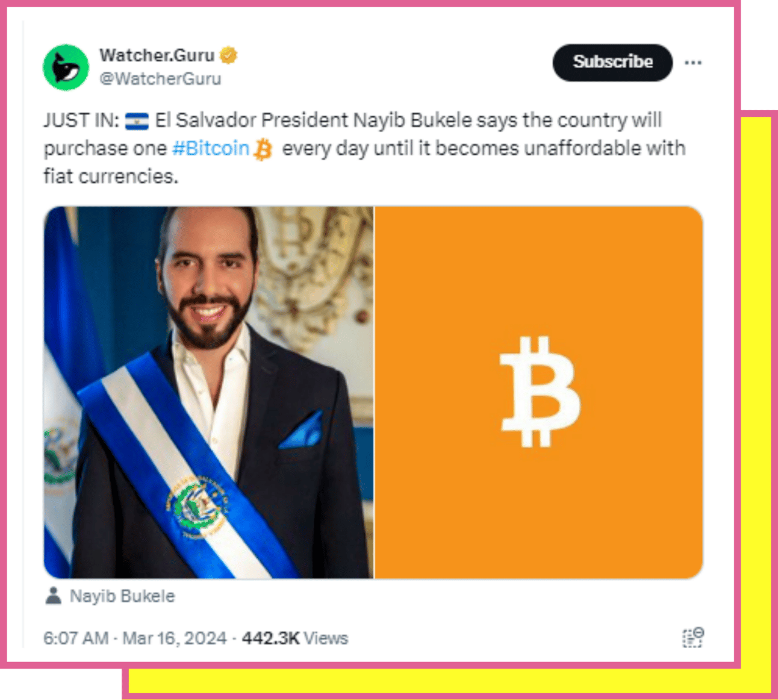Click the orange Bitcoin emoji after hashtag
This screenshot has width=778, height=700.
[263, 149]
